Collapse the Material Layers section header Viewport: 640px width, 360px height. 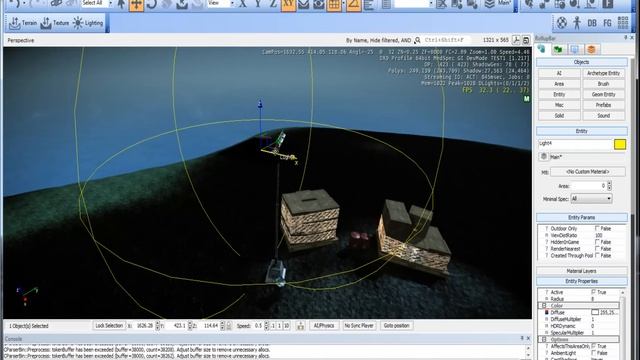[581, 271]
